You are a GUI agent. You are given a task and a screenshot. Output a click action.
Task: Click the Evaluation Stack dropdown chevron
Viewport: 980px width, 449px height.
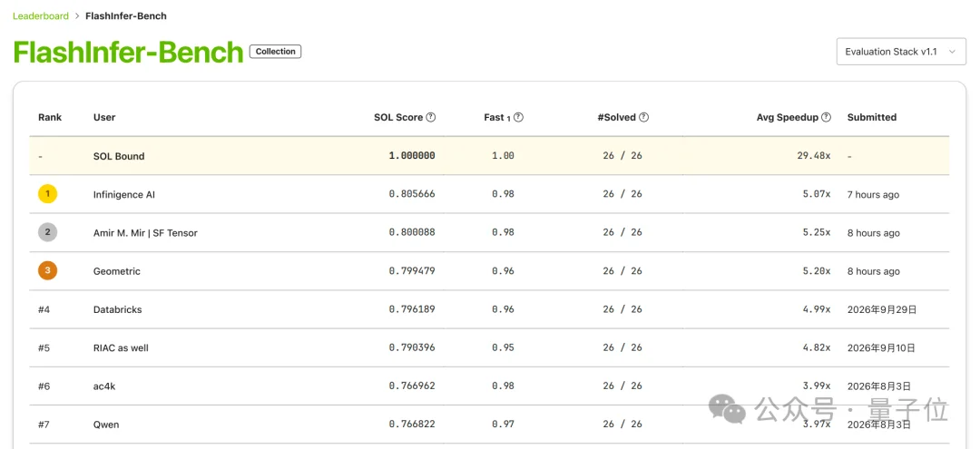tap(952, 52)
